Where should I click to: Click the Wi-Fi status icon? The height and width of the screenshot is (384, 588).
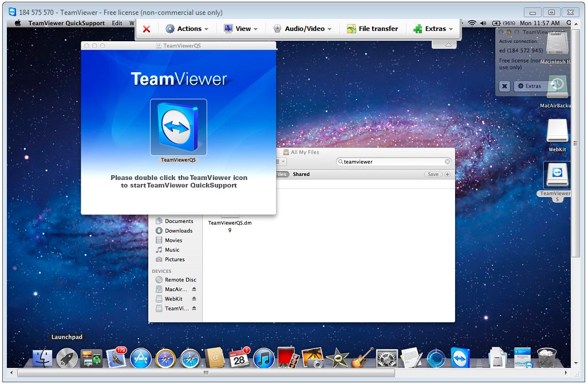point(472,23)
